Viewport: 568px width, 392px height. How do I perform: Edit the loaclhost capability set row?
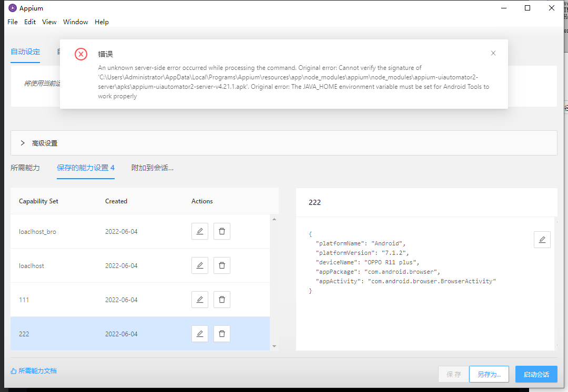point(200,265)
